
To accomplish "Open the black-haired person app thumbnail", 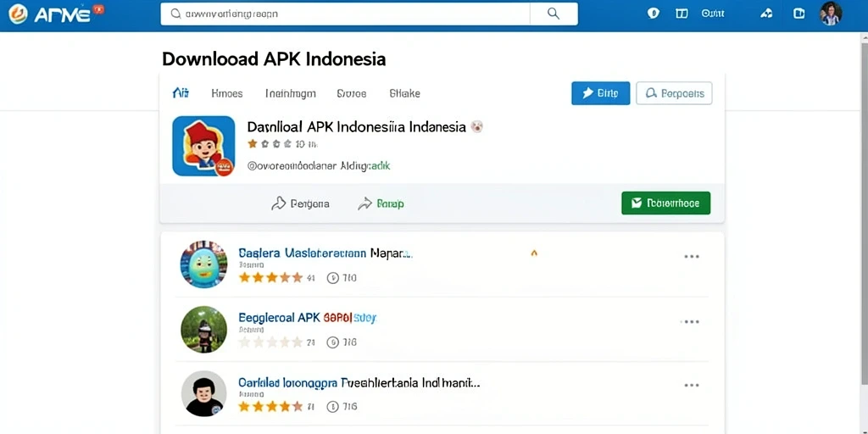I will [x=203, y=393].
